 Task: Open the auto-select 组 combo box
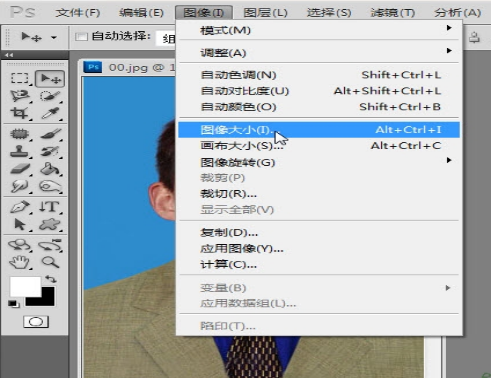[x=166, y=39]
